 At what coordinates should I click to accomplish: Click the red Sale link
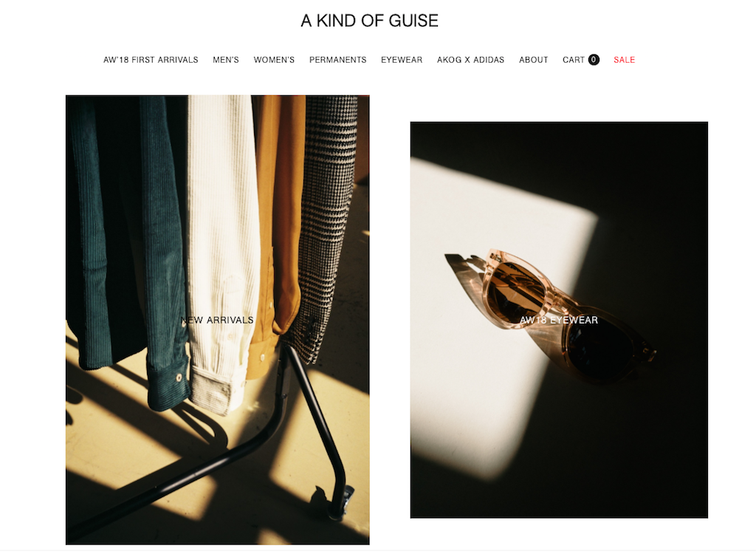coord(624,60)
